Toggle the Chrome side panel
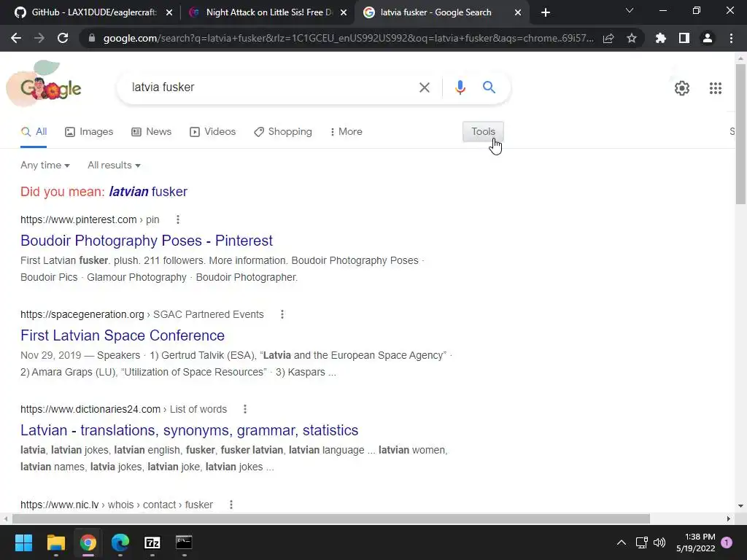This screenshot has height=560, width=747. tap(684, 38)
